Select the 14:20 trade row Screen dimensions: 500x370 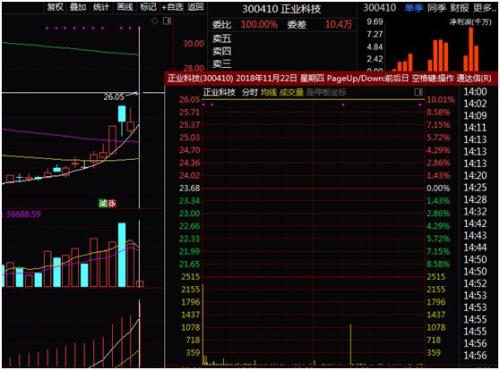(475, 176)
